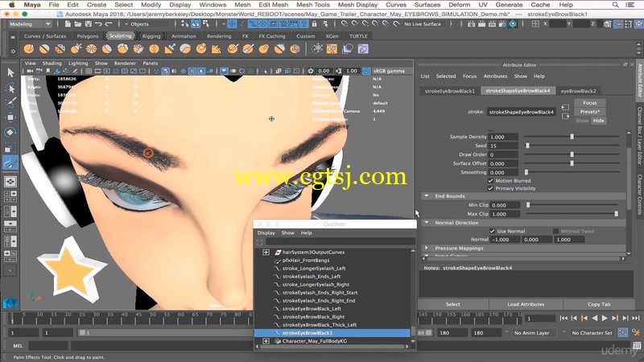Click the four-view layout icon
This screenshot has height=362, width=644.
click(10, 196)
